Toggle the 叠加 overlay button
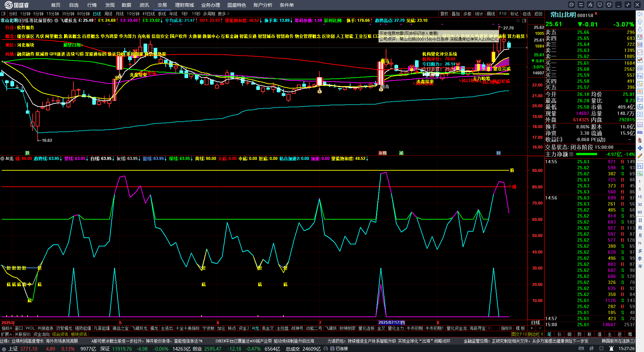The width and height of the screenshot is (644, 352). tap(456, 14)
